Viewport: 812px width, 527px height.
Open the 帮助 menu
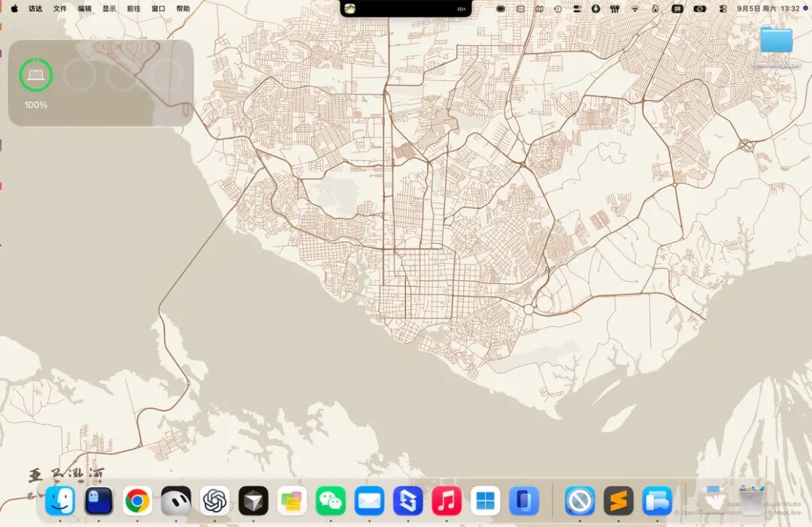pos(183,8)
